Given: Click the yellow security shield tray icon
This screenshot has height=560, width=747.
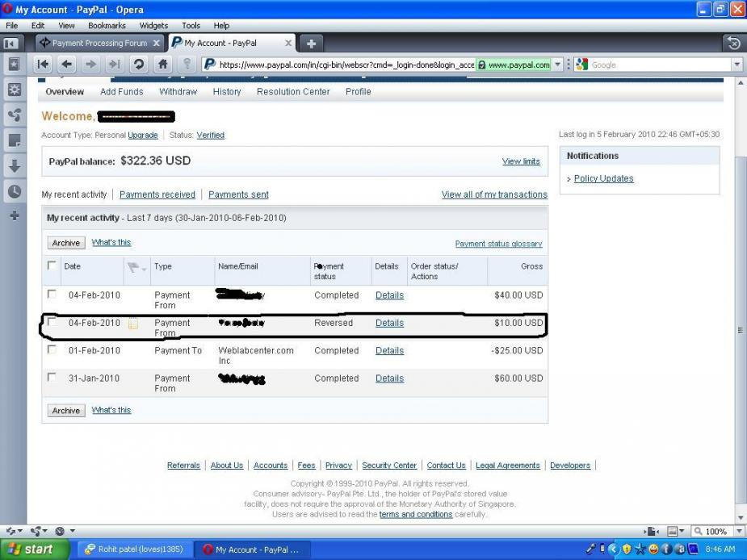Looking at the screenshot, I should pos(627,549).
